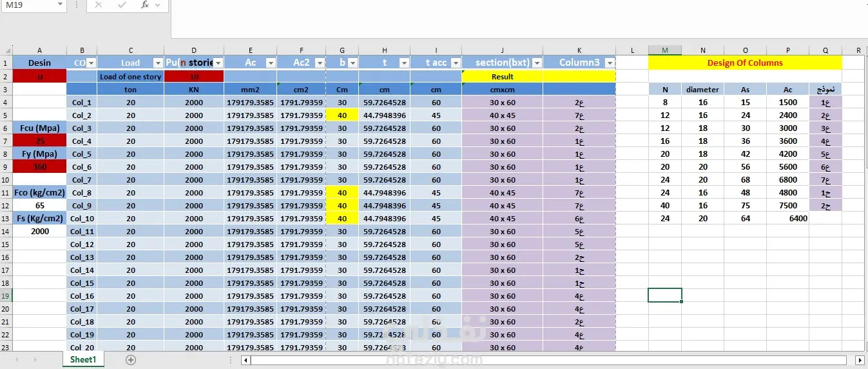Open the Load column filter dropdown
Image resolution: width=868 pixels, height=369 pixels.
point(158,63)
